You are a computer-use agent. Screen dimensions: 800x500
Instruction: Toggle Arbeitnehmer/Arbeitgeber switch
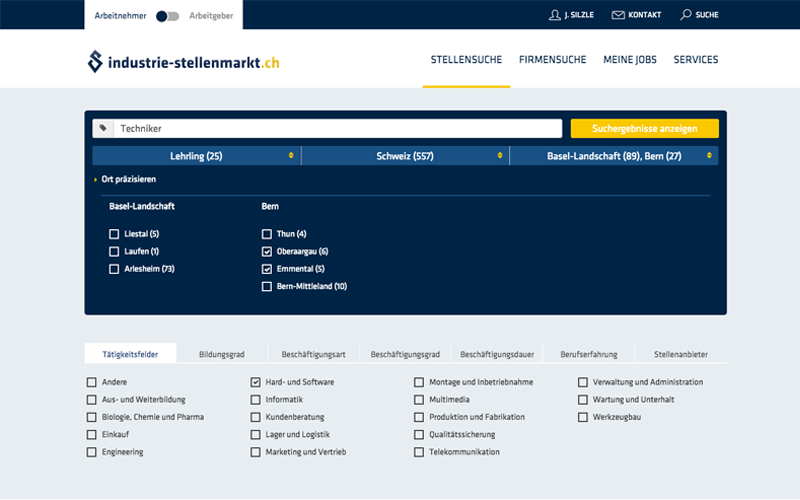coord(168,16)
